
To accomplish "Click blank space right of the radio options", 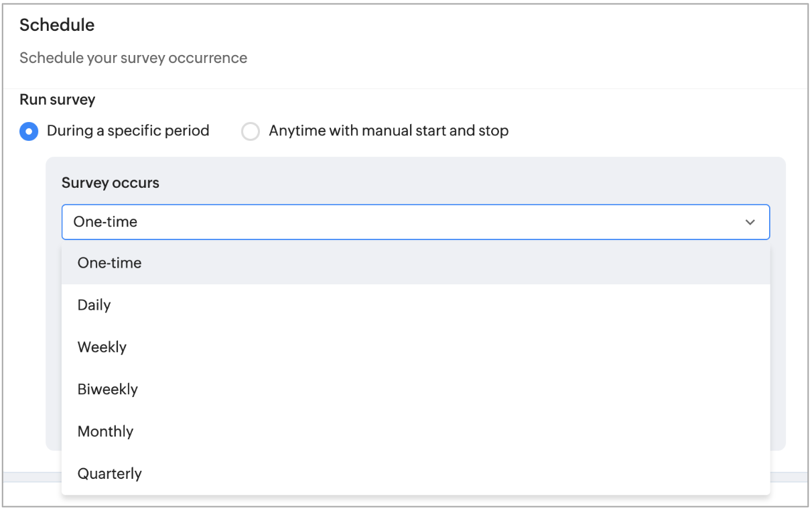I will point(657,131).
